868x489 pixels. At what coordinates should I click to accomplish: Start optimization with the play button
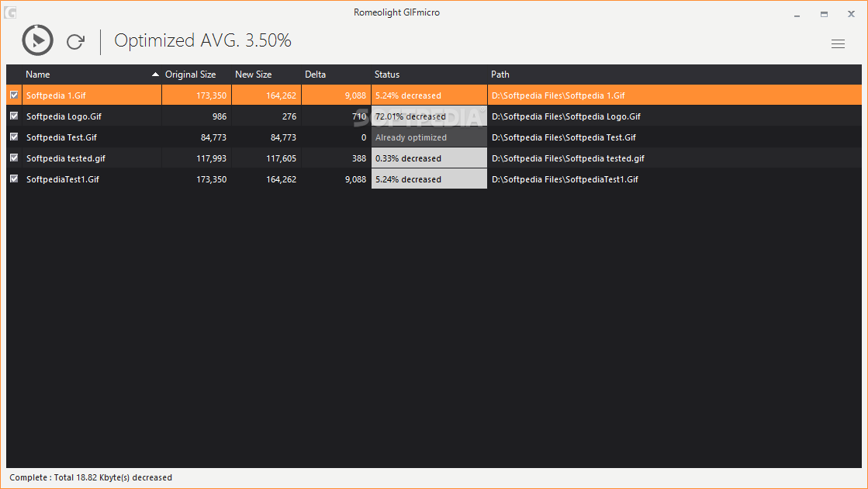tap(38, 40)
